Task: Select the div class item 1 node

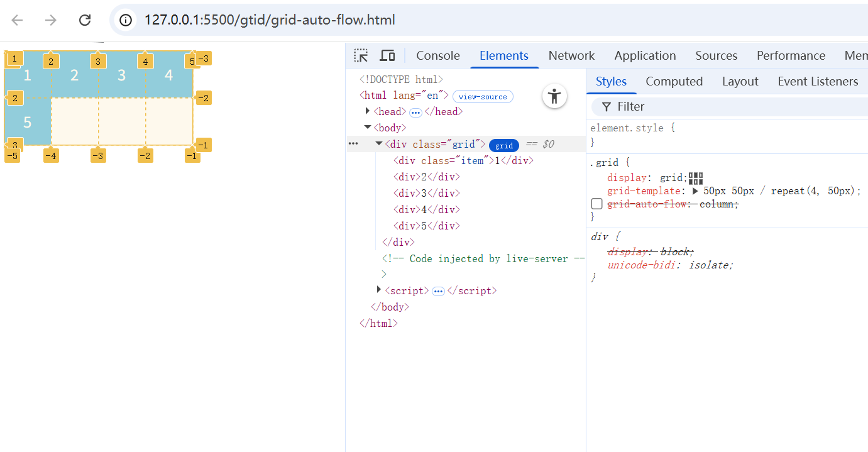Action: point(463,160)
